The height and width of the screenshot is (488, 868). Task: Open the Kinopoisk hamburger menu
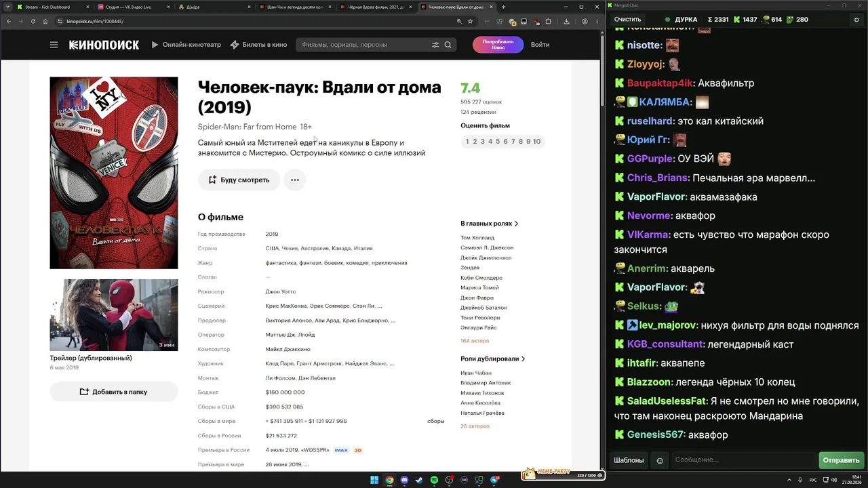(x=54, y=45)
